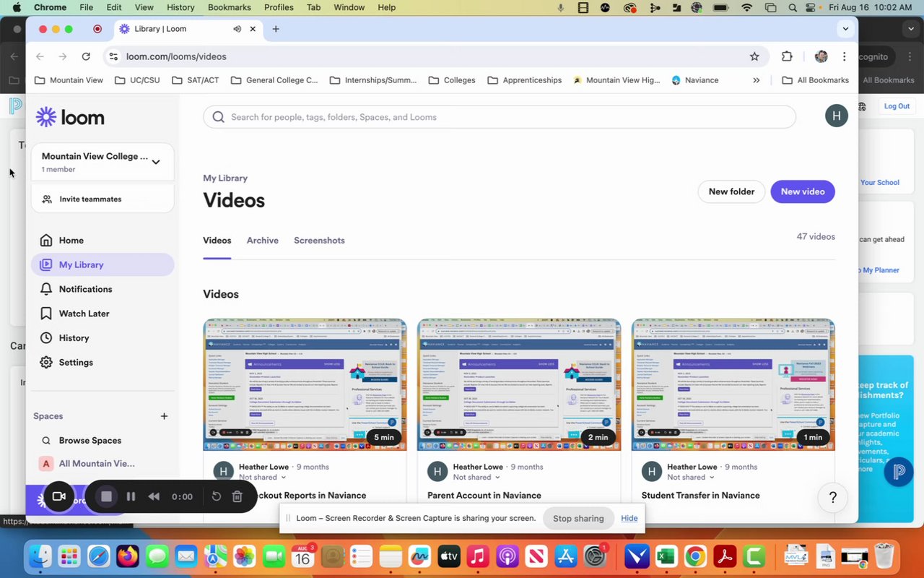
Task: Open Notifications bell in sidebar
Action: point(76,289)
